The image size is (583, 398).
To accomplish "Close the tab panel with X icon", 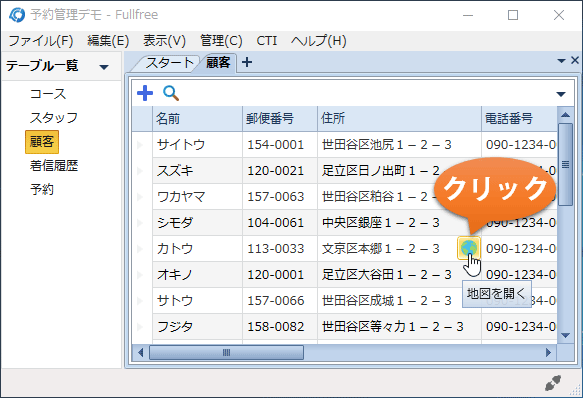I will click(x=575, y=60).
